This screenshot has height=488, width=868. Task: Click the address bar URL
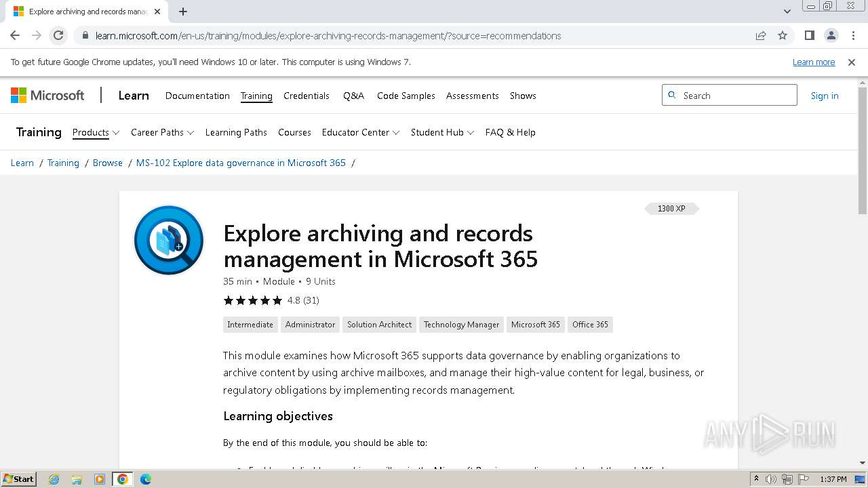[328, 36]
